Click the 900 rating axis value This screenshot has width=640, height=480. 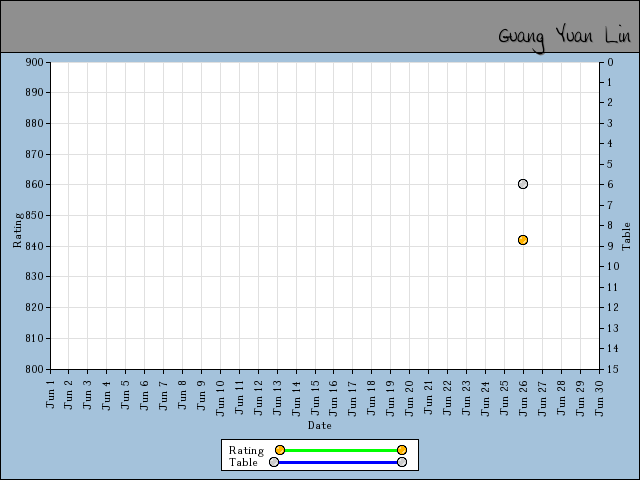pos(34,62)
